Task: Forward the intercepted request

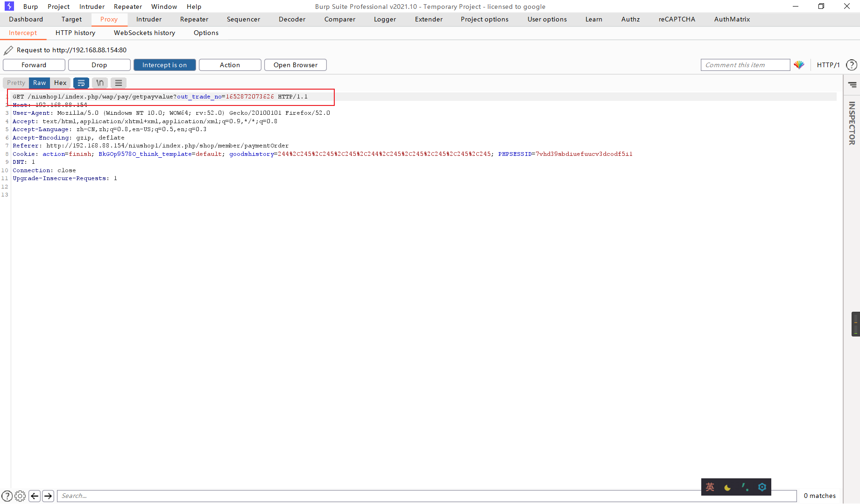Action: pos(34,65)
